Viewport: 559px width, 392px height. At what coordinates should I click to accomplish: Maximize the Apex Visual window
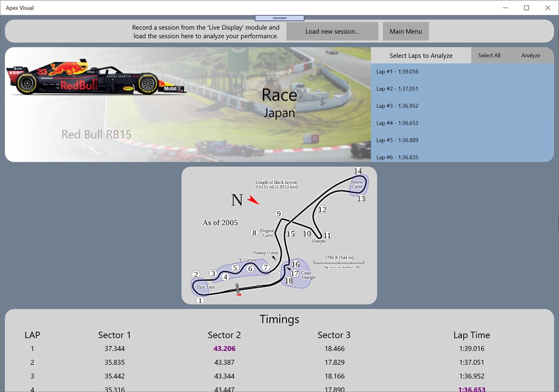(x=526, y=8)
